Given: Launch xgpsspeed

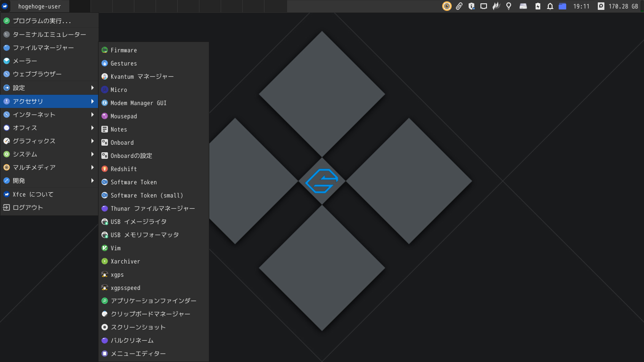Looking at the screenshot, I should [154, 288].
